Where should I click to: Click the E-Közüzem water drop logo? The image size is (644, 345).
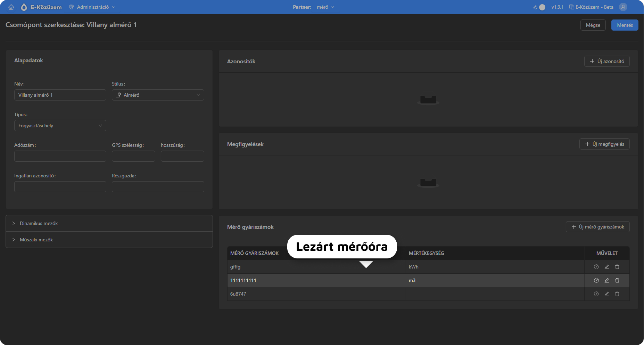[24, 7]
